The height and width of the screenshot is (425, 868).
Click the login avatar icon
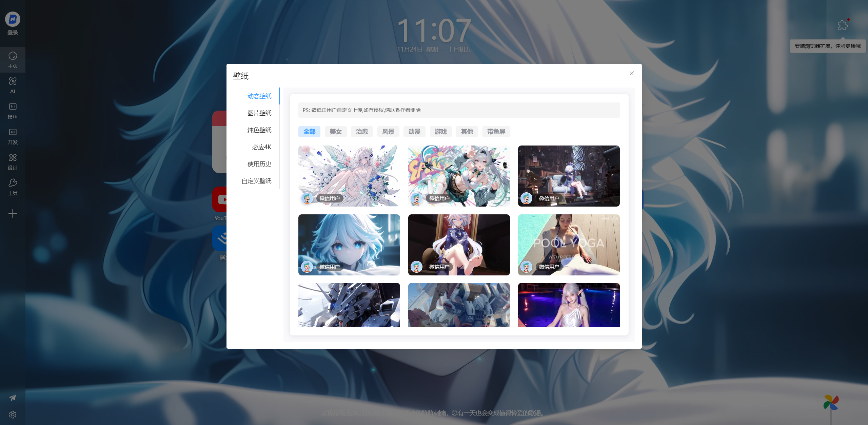[13, 19]
